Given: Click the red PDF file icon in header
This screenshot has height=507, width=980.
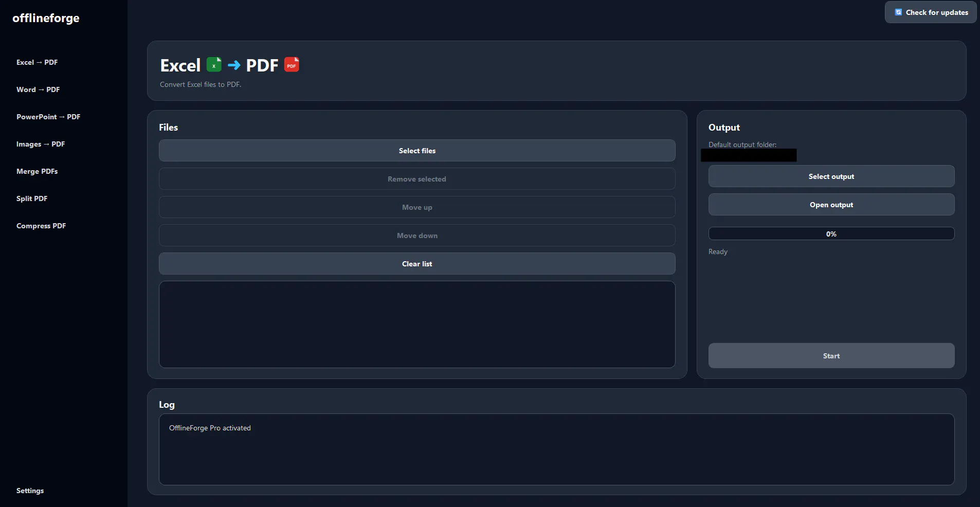Looking at the screenshot, I should 292,65.
